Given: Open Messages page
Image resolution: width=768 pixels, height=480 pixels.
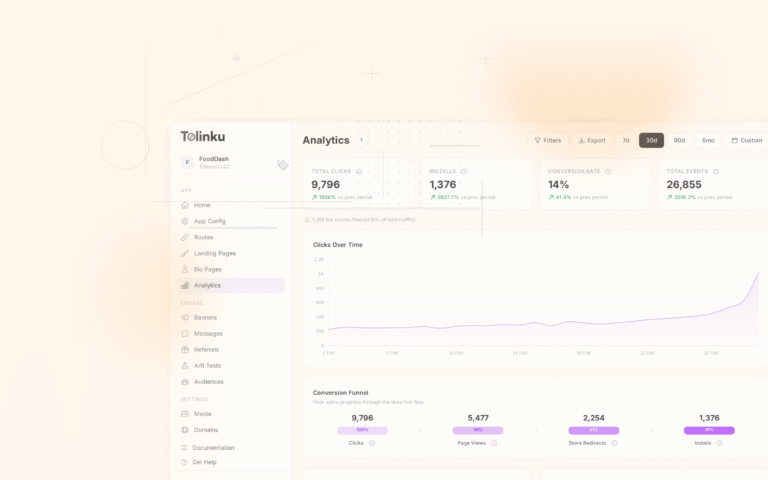Looking at the screenshot, I should pos(231,334).
